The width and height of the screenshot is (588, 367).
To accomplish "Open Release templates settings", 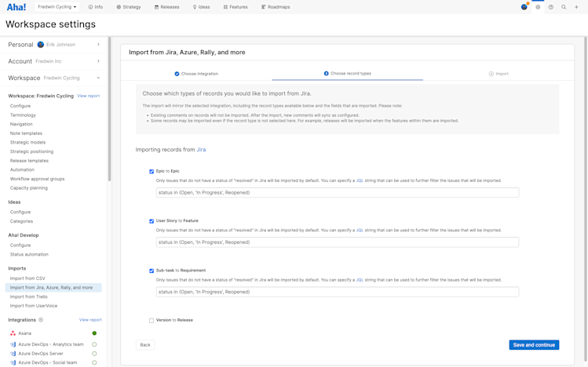I will (29, 161).
